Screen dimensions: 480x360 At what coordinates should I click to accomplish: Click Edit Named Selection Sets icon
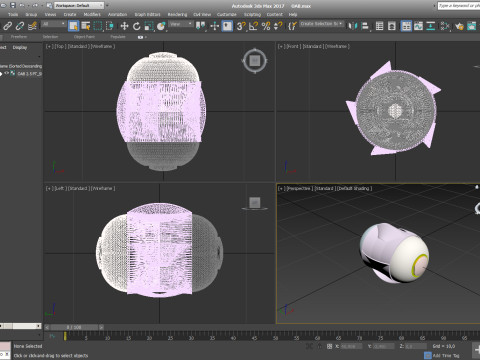(x=292, y=26)
